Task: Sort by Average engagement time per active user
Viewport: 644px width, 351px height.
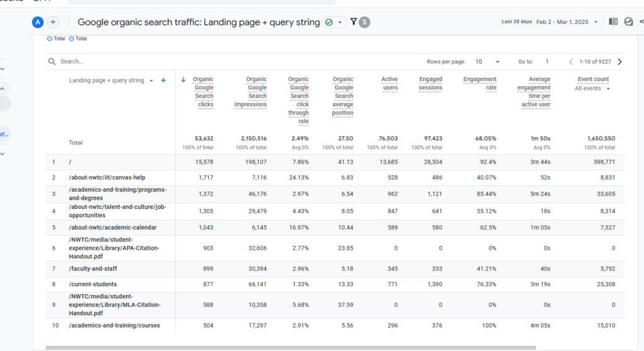Action: (534, 92)
